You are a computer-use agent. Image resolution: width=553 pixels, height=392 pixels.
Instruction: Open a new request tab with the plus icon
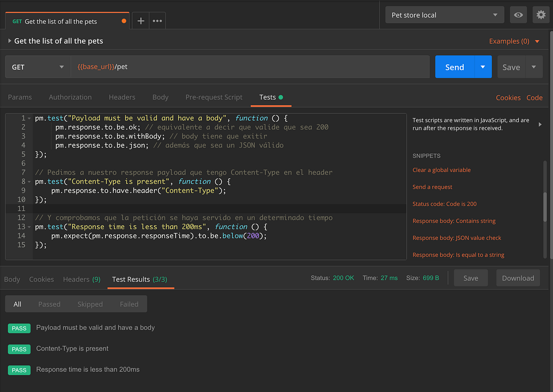(x=140, y=21)
